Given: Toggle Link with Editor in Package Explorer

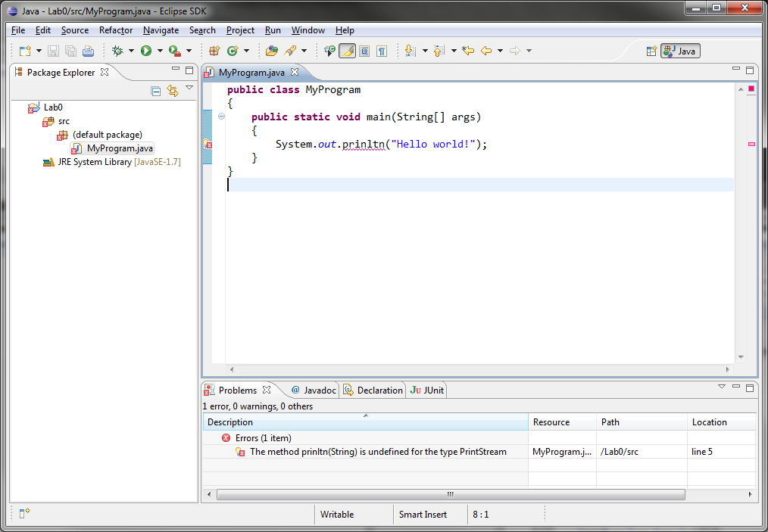Looking at the screenshot, I should tap(173, 91).
